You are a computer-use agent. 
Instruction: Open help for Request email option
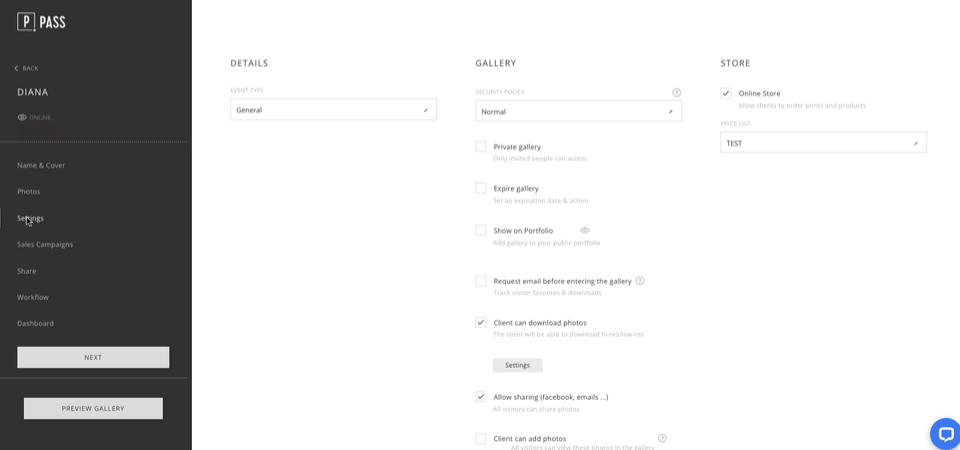(640, 281)
